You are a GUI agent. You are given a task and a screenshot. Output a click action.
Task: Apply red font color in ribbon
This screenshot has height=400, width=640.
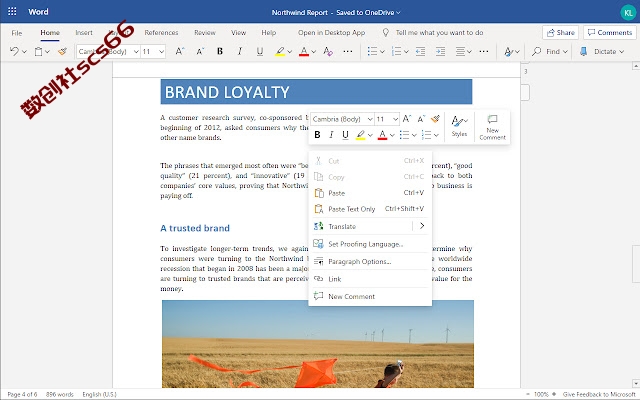(x=304, y=51)
